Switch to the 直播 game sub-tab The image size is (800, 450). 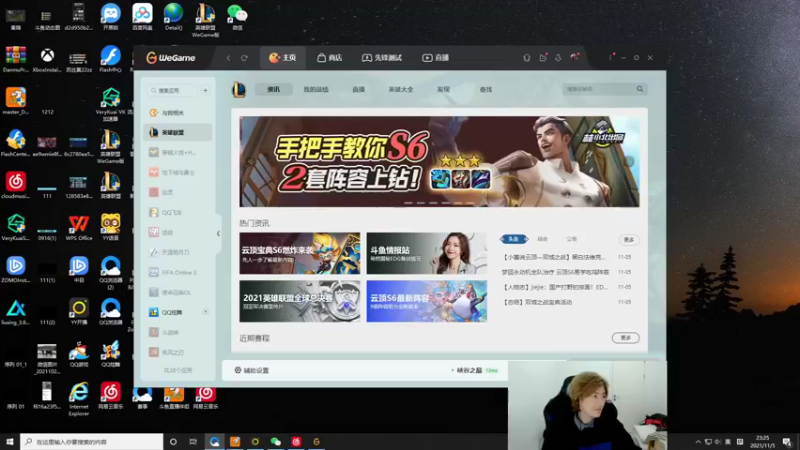coord(358,89)
